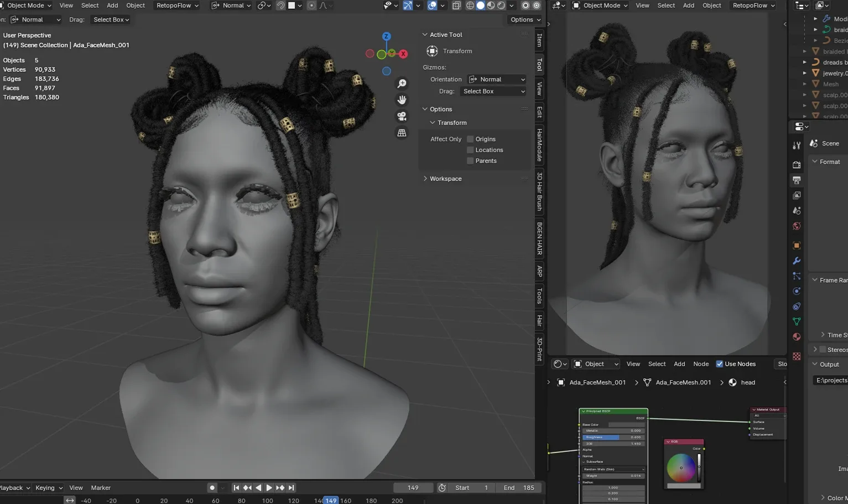Jump to the last frame

291,488
